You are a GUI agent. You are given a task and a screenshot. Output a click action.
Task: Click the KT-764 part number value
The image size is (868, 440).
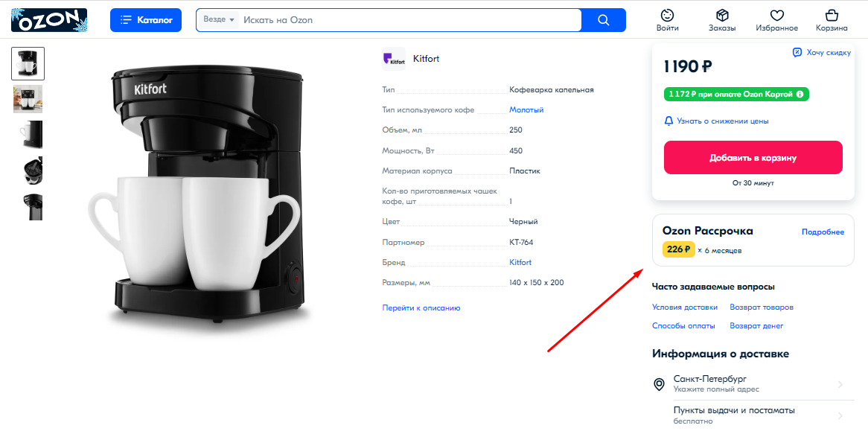coord(521,243)
